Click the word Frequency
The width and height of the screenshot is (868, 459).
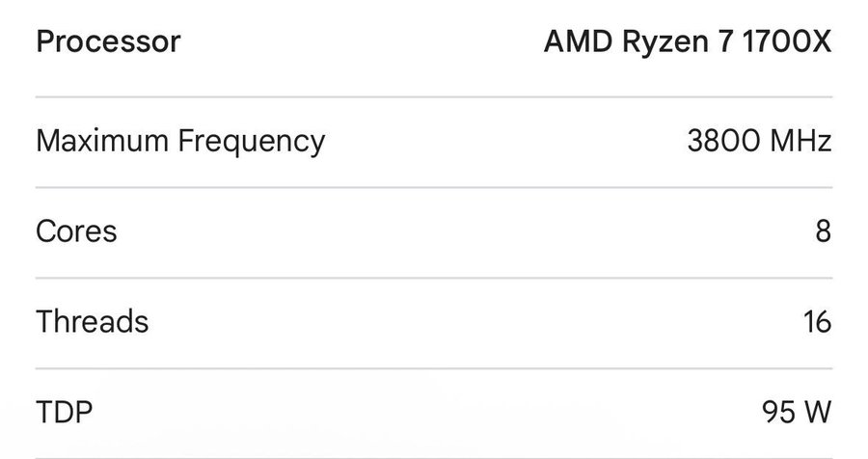tap(252, 142)
